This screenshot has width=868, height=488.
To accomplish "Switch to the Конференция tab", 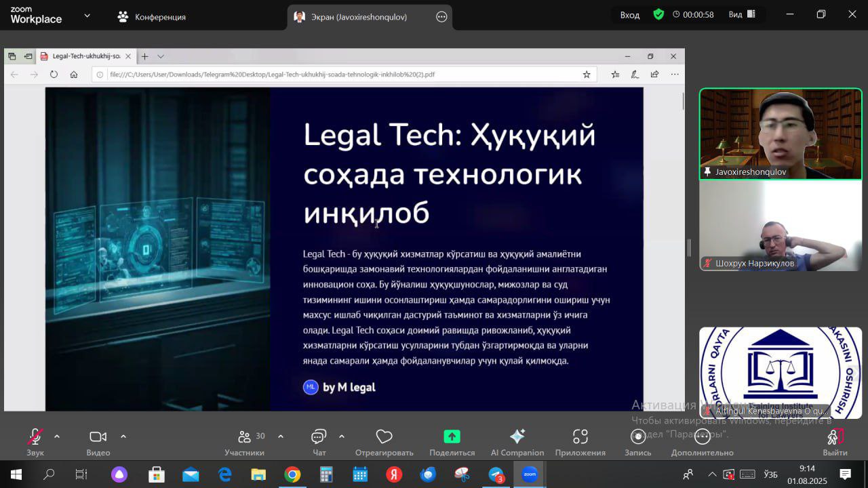I will (152, 17).
